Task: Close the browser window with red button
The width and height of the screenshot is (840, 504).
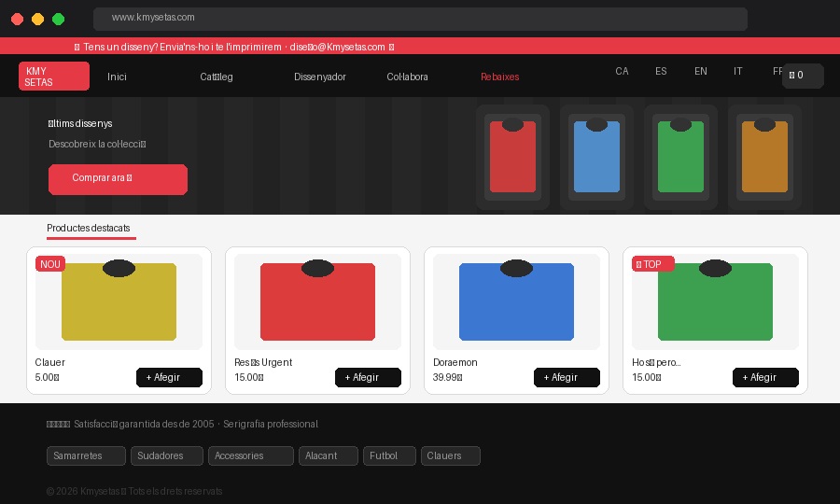Action: (x=17, y=20)
